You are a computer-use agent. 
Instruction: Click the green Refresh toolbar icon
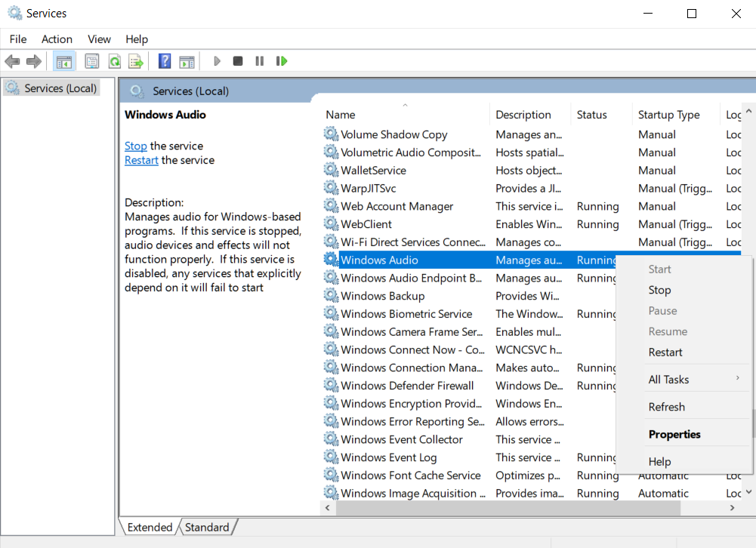[x=114, y=61]
